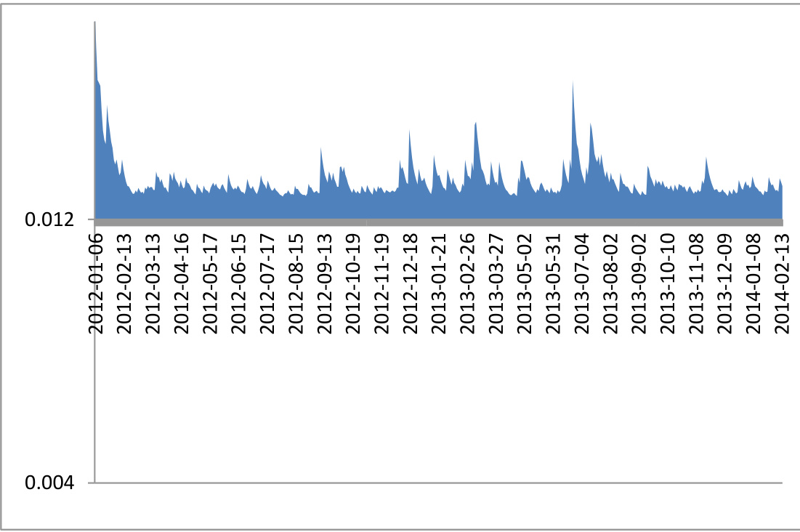The image size is (800, 532).
Task: Select the 2012-02-13 date label
Action: [124, 284]
